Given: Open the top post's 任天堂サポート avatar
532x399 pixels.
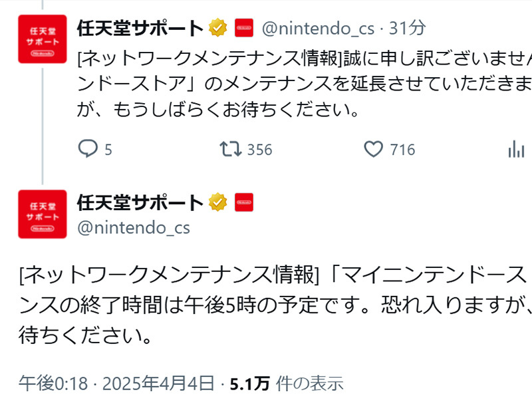Looking at the screenshot, I should 42,39.
